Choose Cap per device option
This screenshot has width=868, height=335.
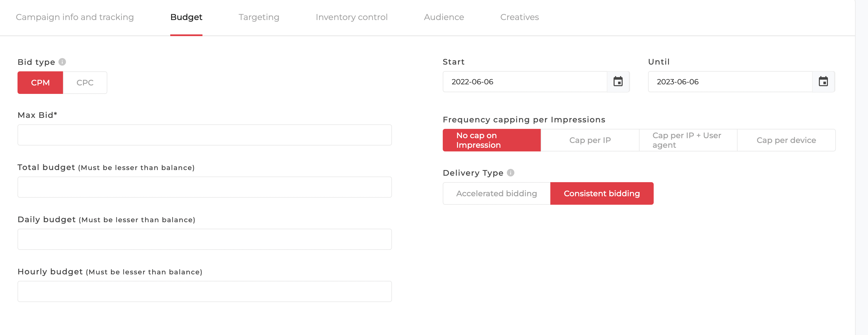[x=786, y=140]
